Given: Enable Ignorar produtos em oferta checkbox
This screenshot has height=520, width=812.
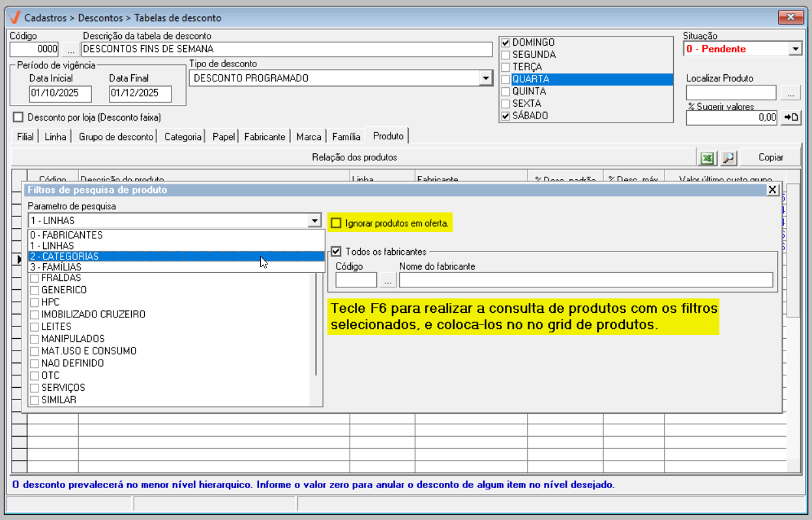Looking at the screenshot, I should click(337, 224).
